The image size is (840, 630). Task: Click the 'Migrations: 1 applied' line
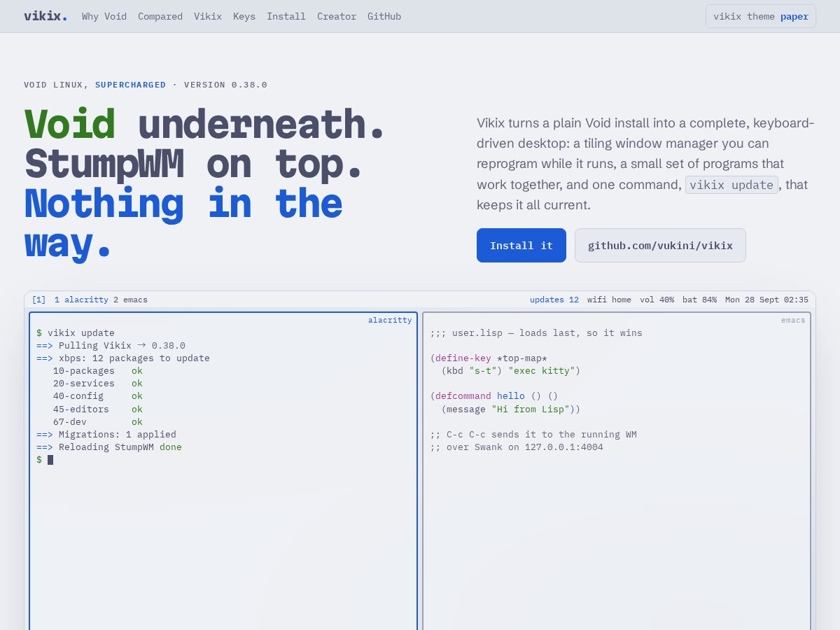[106, 435]
